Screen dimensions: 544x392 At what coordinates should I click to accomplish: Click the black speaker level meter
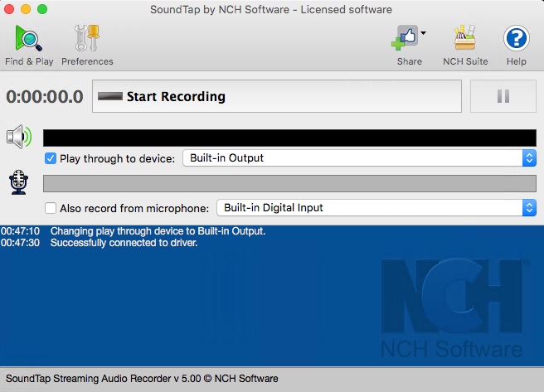289,138
